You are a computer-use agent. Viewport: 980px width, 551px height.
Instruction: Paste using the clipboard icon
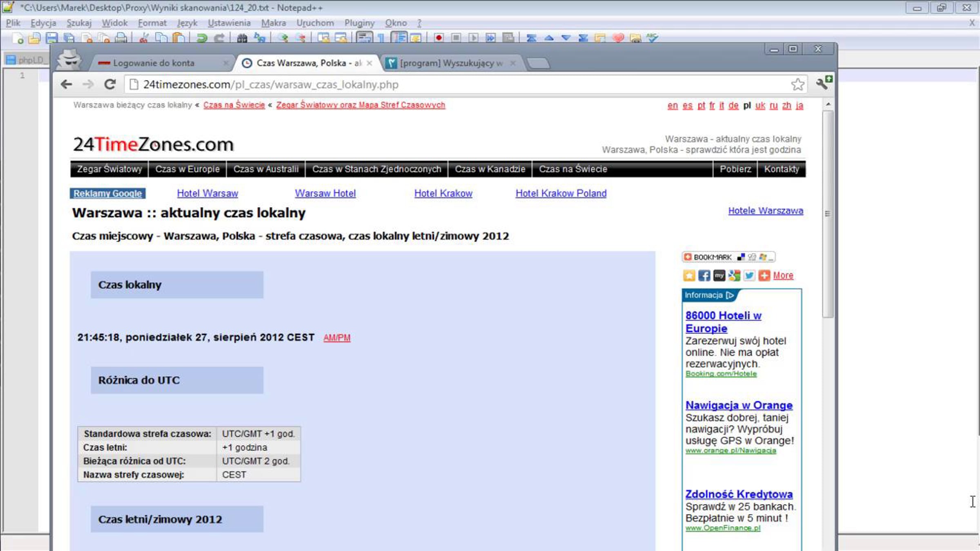pos(178,38)
